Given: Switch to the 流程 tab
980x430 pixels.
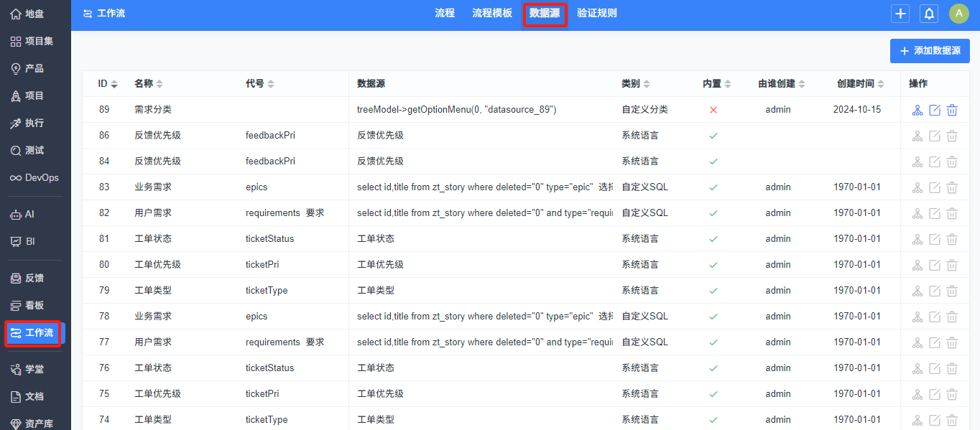Looking at the screenshot, I should pos(445,13).
